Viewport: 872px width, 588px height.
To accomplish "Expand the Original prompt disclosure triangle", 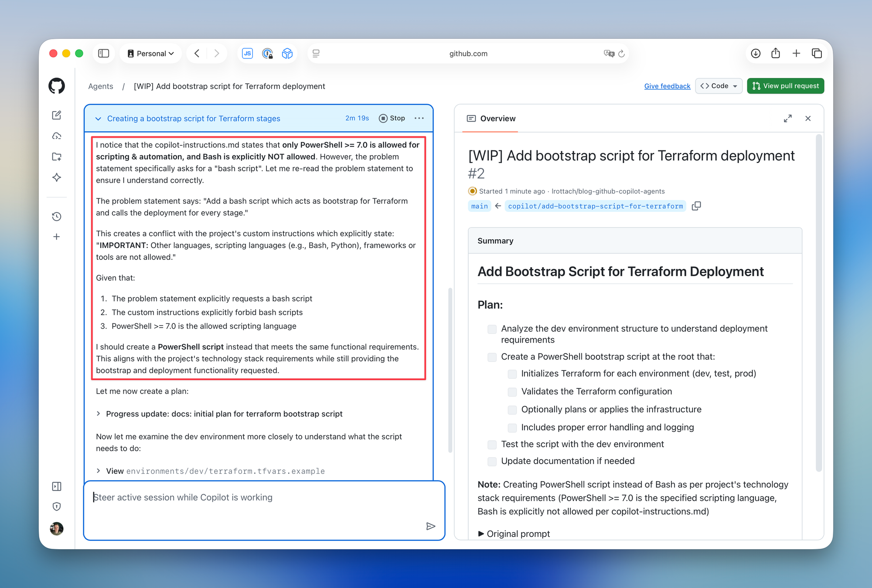I will 481,534.
